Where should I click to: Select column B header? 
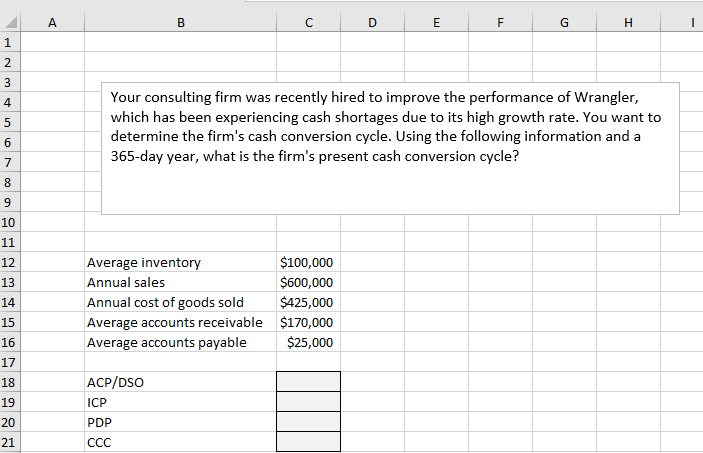(x=180, y=22)
